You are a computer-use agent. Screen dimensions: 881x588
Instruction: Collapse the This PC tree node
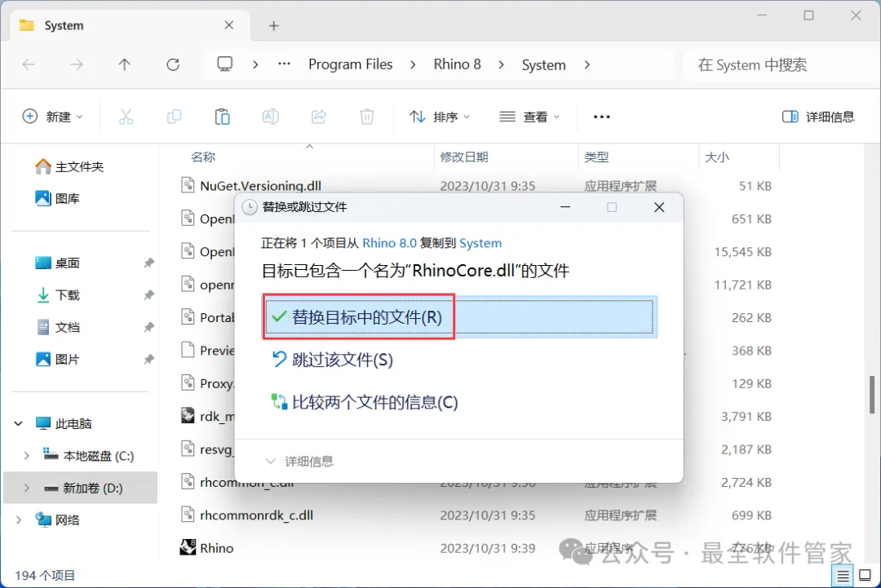coord(19,423)
